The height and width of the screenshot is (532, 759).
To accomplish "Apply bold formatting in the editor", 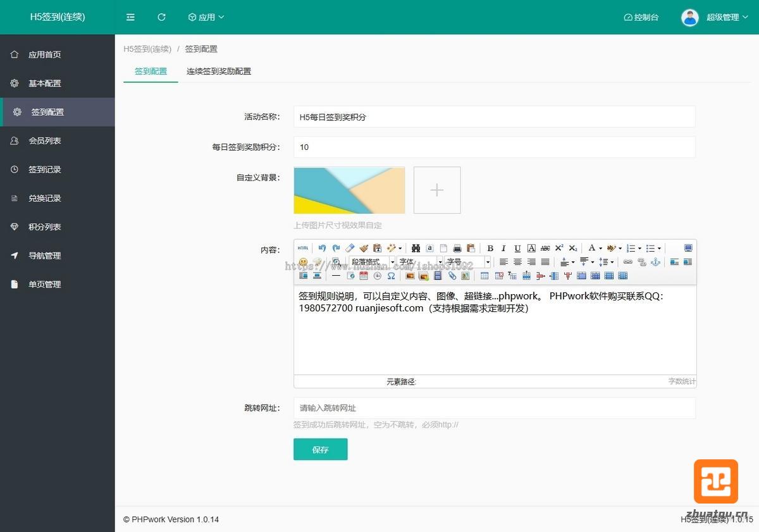I will tap(490, 249).
